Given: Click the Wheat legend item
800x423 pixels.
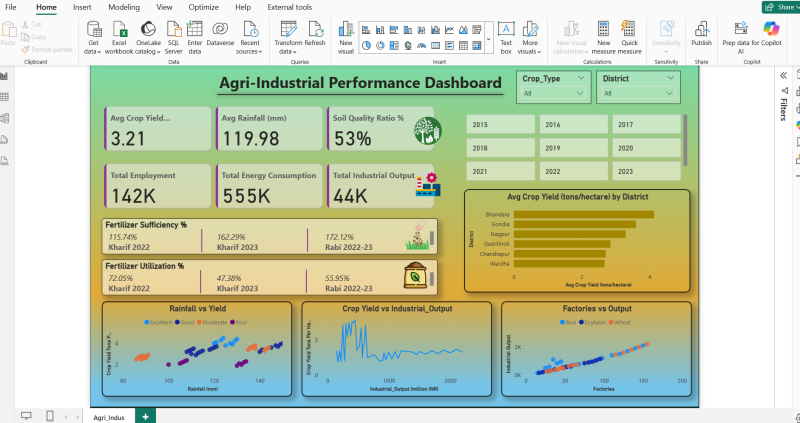Looking at the screenshot, I should (619, 322).
